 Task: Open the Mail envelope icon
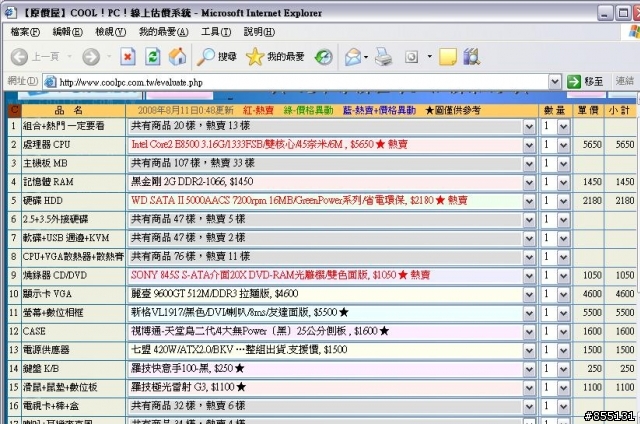[x=353, y=57]
